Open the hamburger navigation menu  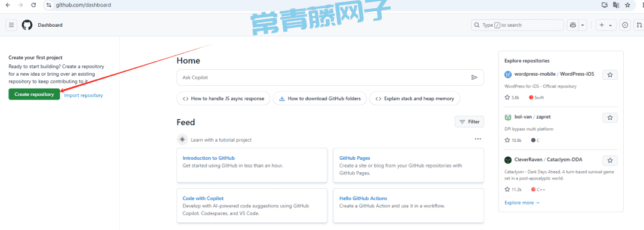(11, 25)
